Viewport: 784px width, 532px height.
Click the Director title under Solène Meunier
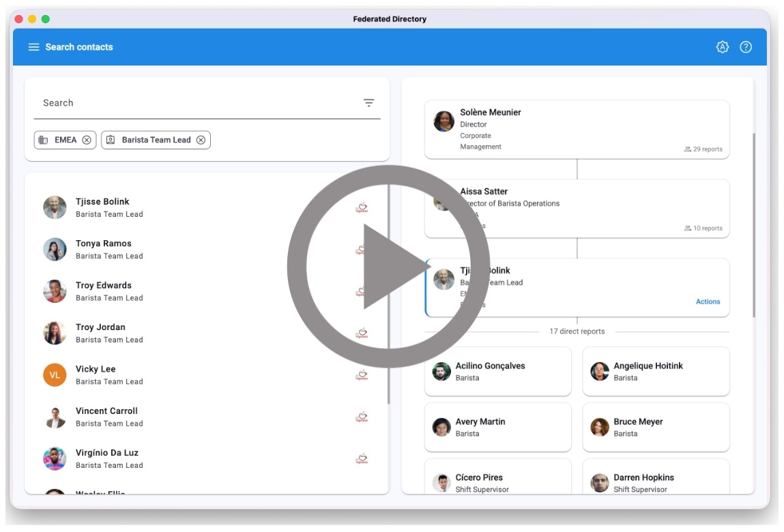point(474,125)
